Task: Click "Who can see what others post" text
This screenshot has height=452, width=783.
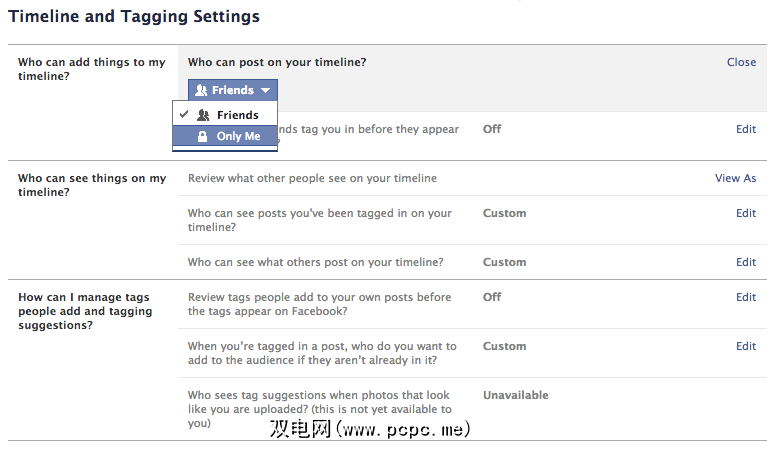Action: point(315,262)
